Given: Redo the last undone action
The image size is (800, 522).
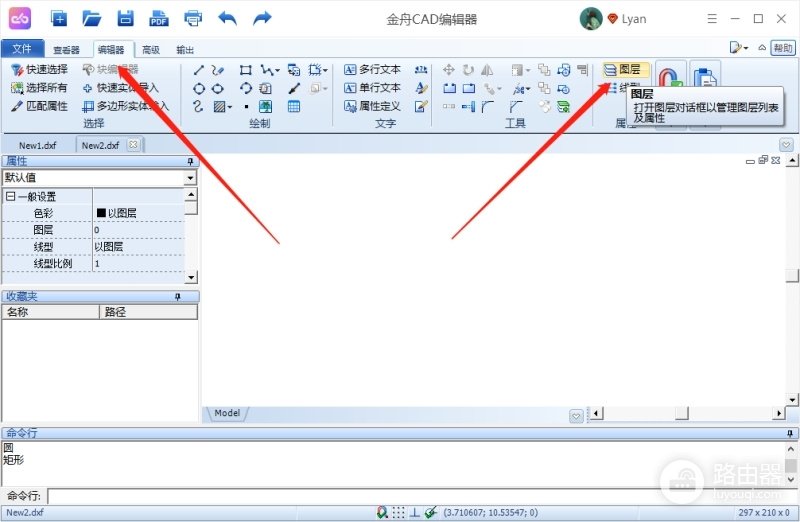Looking at the screenshot, I should click(262, 19).
